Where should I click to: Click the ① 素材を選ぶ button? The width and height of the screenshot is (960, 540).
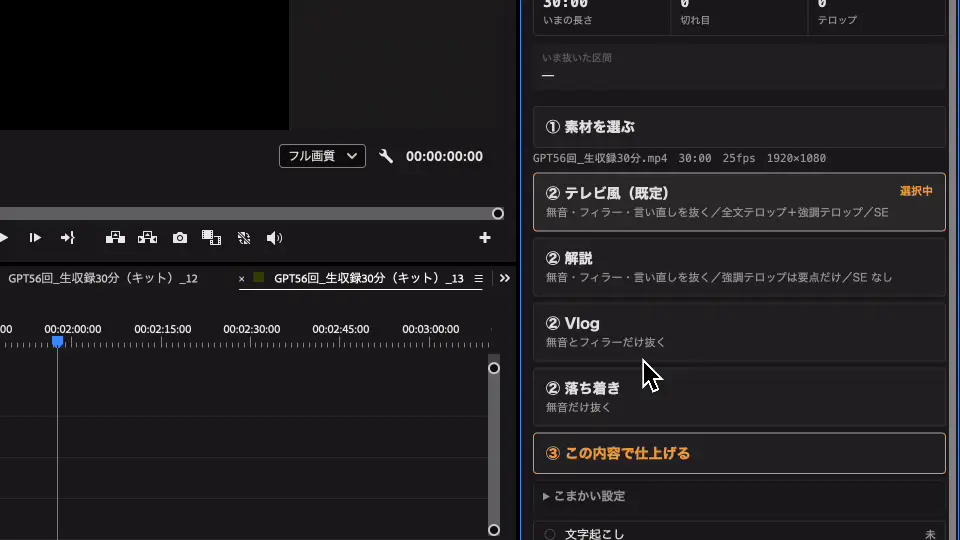coord(740,127)
